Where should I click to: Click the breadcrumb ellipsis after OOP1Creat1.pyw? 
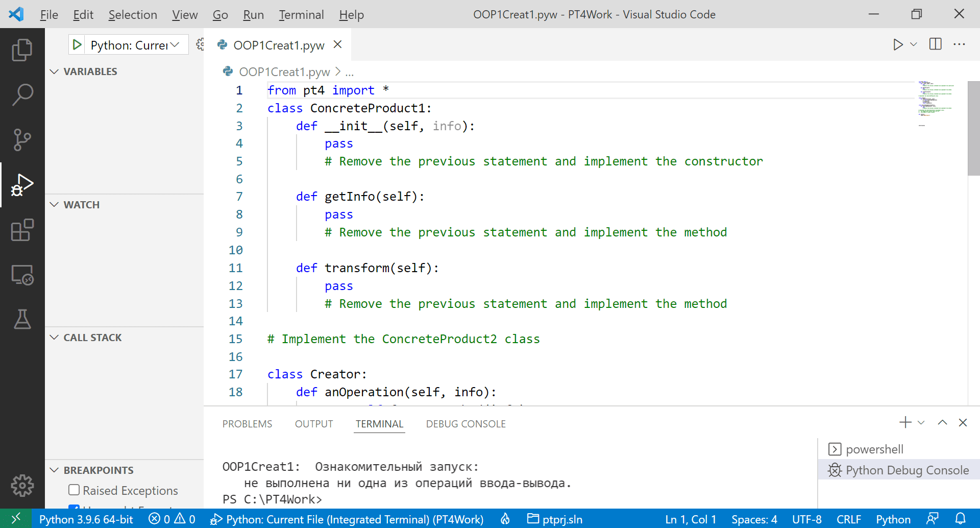point(349,72)
